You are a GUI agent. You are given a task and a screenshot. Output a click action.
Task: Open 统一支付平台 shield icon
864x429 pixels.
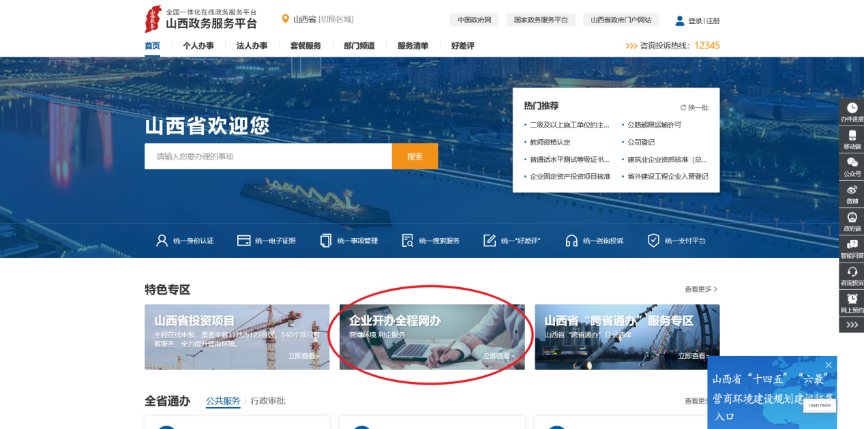(x=653, y=241)
